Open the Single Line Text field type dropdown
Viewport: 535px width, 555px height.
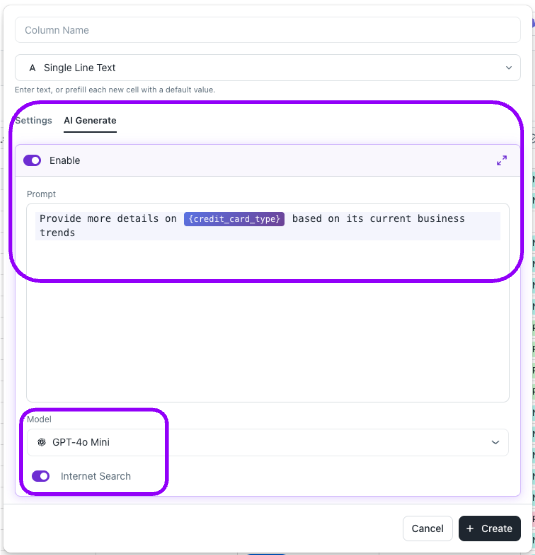coord(268,67)
